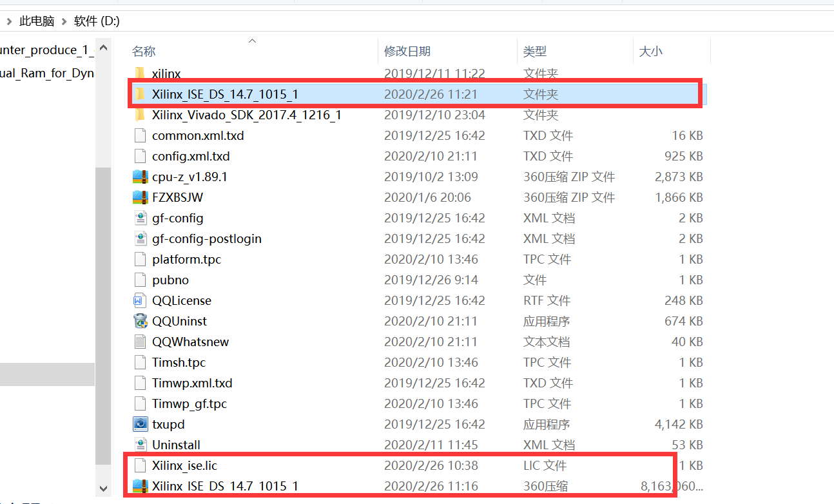Click the Xilinx_ISE_DS_14.7_1015_1 zip archive icon
Viewport: 834px width, 504px height.
point(140,486)
